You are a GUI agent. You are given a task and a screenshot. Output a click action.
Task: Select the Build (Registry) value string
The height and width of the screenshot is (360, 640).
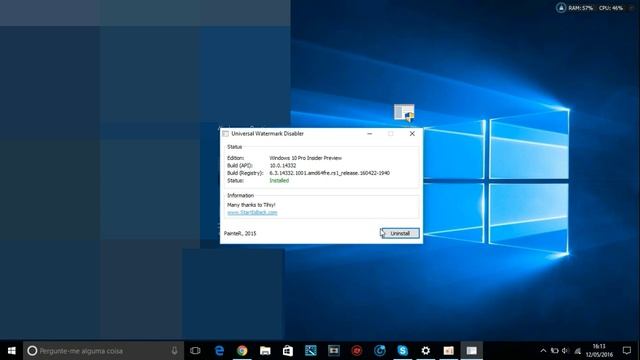pos(329,173)
